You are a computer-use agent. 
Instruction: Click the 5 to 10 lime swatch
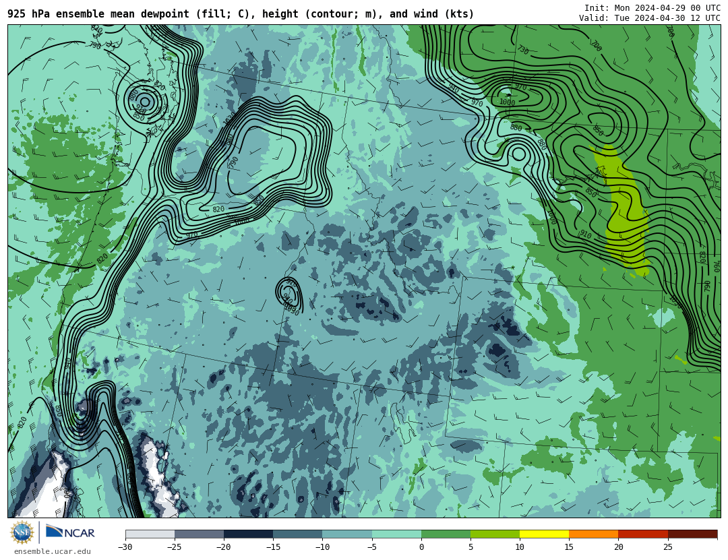point(495,534)
